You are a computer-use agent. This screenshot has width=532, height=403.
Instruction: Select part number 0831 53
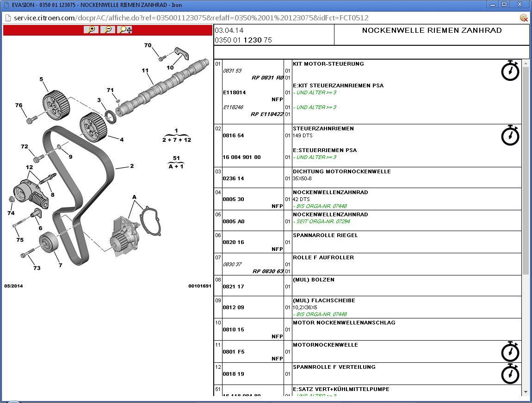232,71
